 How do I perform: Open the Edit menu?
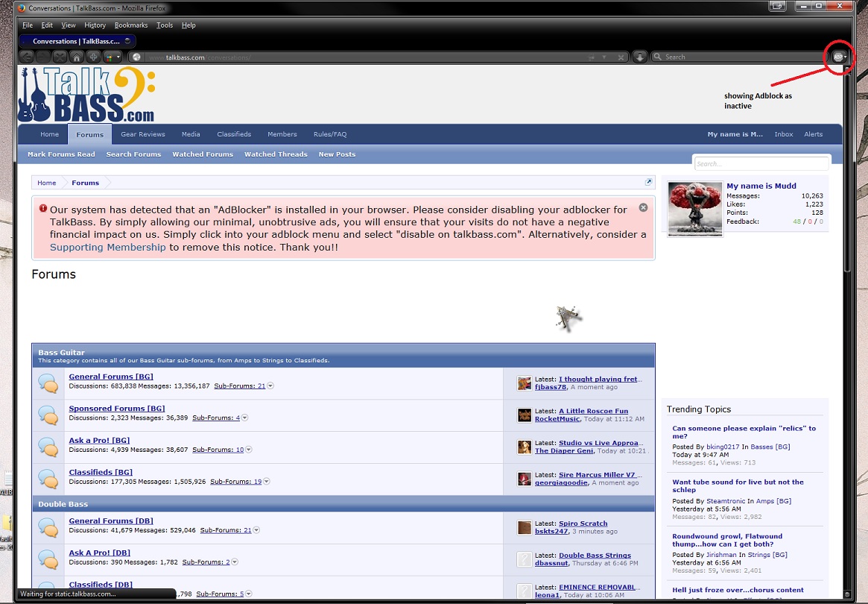47,25
